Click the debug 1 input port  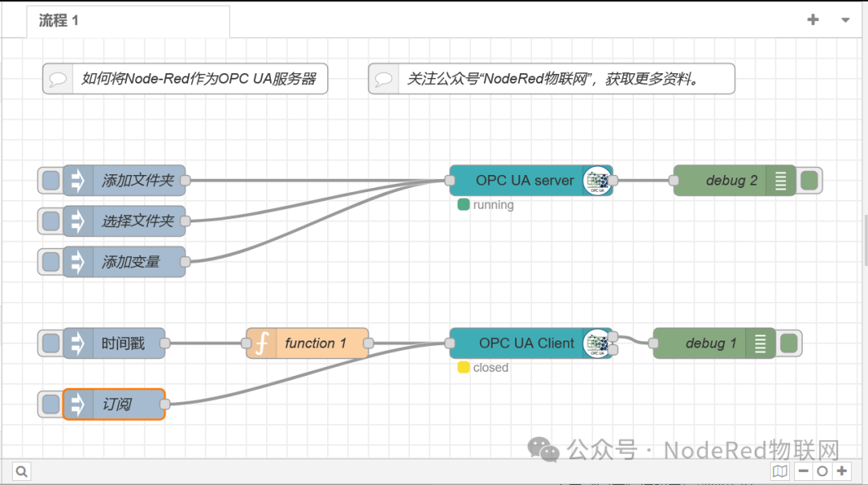click(x=653, y=344)
